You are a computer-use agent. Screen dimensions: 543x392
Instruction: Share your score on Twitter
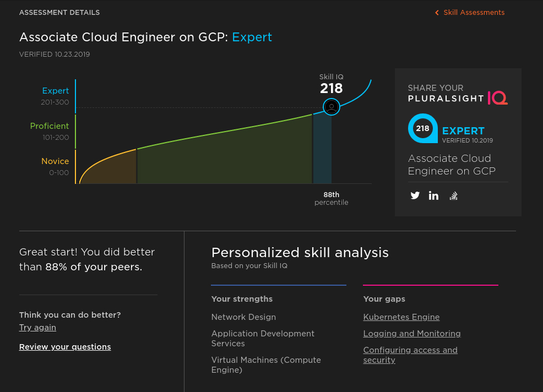click(x=415, y=195)
